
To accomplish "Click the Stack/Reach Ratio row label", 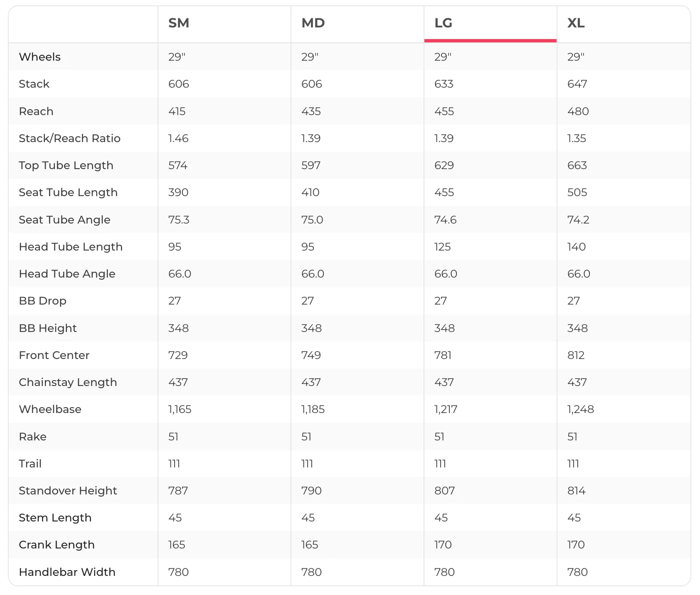I will point(70,138).
